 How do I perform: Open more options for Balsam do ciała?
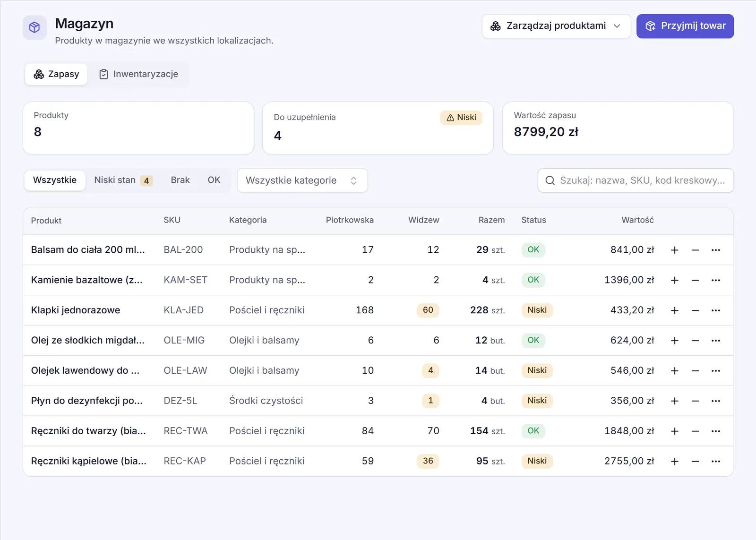pyautogui.click(x=716, y=250)
